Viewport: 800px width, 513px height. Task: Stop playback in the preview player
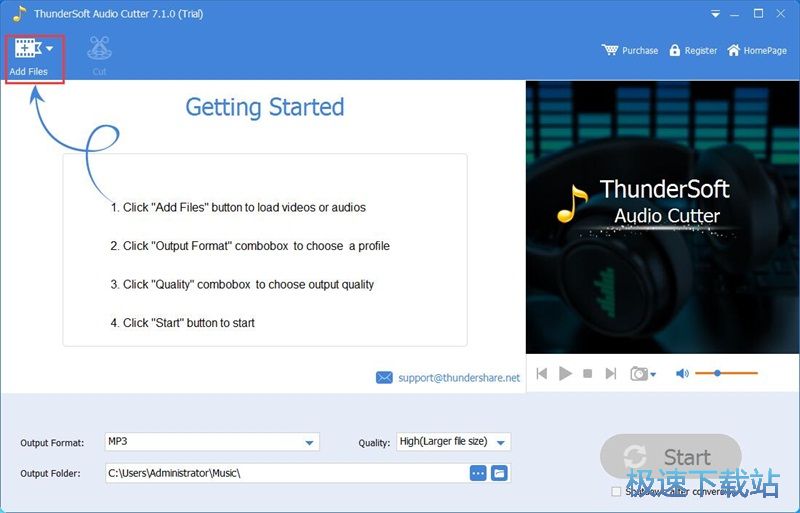click(x=588, y=374)
